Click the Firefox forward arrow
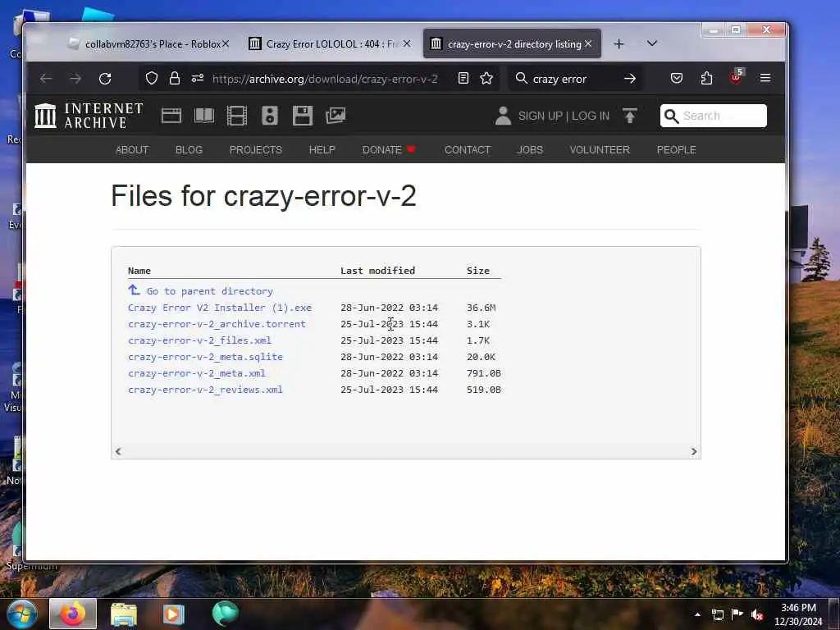 coord(75,79)
